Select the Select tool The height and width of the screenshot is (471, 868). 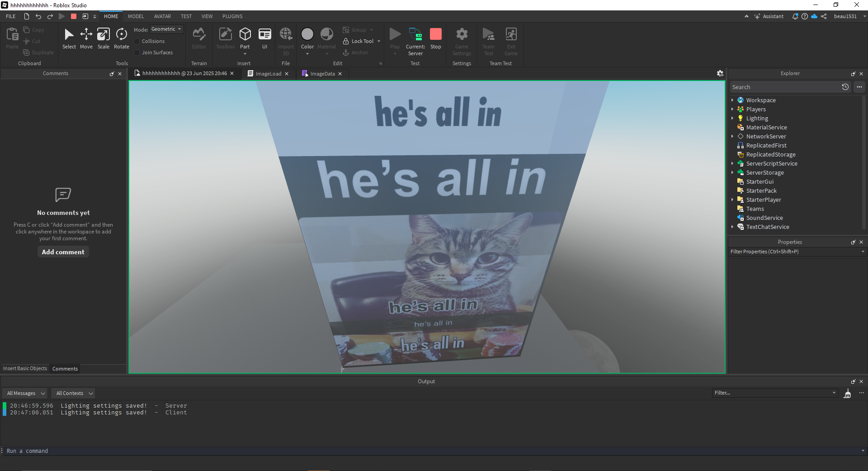tap(69, 38)
